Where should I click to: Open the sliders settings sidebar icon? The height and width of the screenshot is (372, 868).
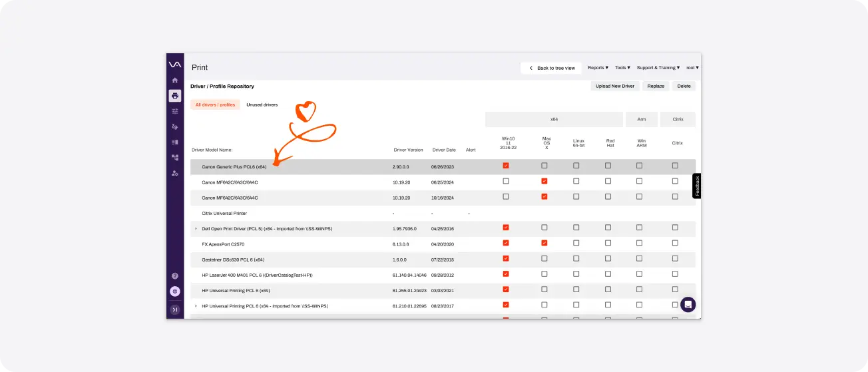tap(175, 111)
